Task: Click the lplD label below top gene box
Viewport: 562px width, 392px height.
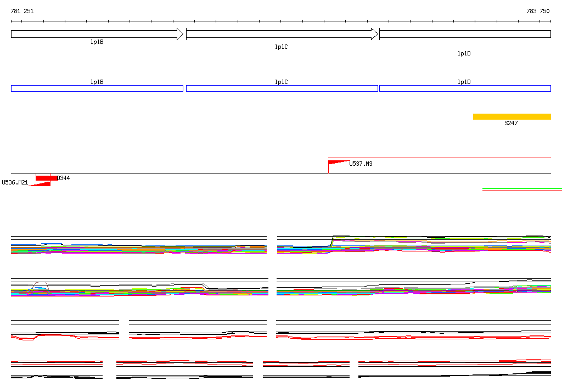Action: pos(464,53)
